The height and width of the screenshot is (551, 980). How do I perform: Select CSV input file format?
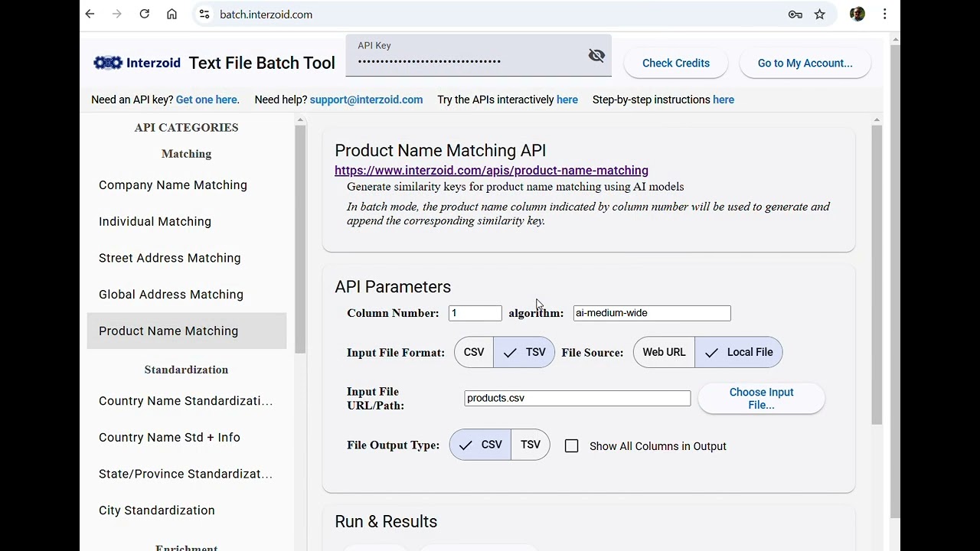474,352
